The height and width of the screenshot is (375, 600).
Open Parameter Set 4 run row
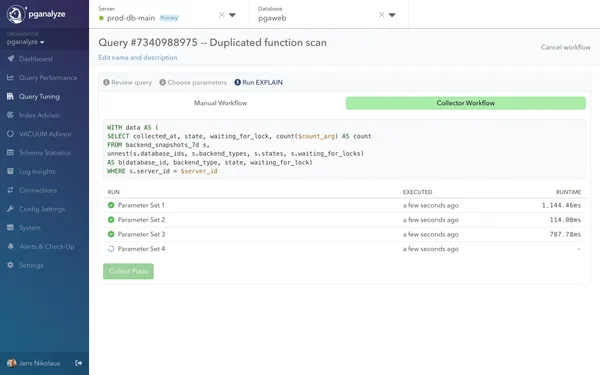(x=344, y=249)
